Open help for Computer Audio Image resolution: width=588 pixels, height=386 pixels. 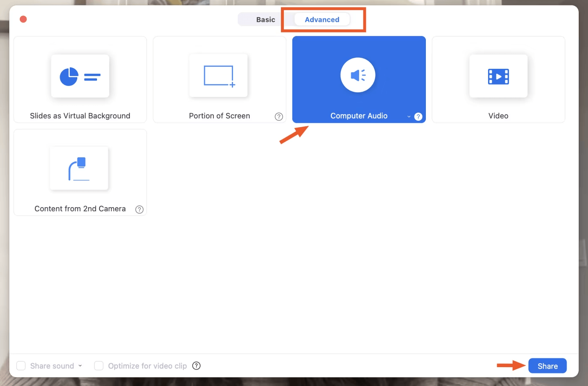(418, 116)
